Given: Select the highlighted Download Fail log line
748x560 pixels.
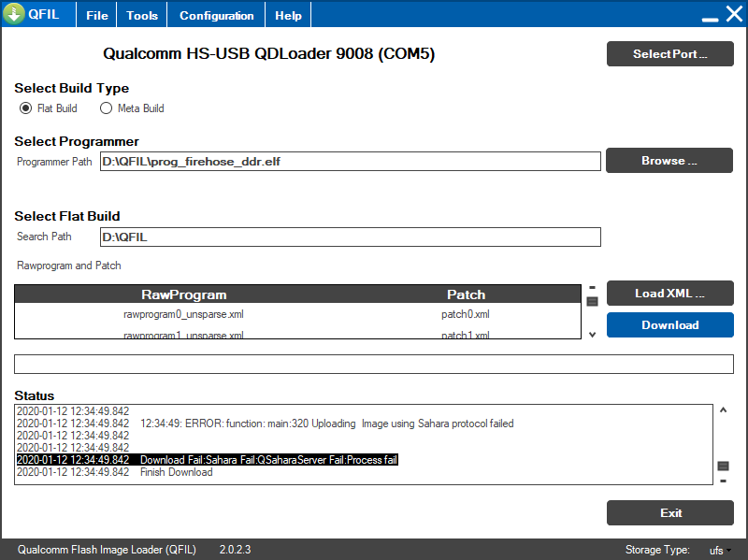Looking at the screenshot, I should click(x=207, y=460).
